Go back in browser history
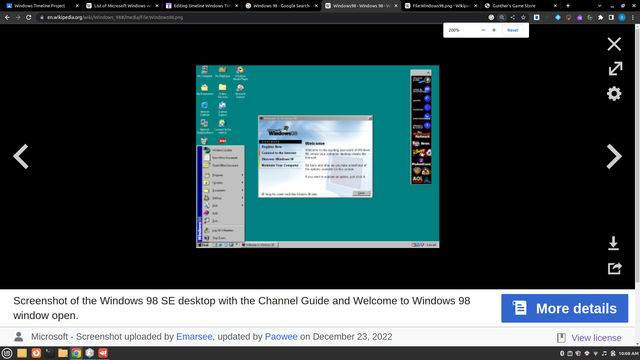Viewport: 640px width, 360px height. pyautogui.click(x=7, y=18)
